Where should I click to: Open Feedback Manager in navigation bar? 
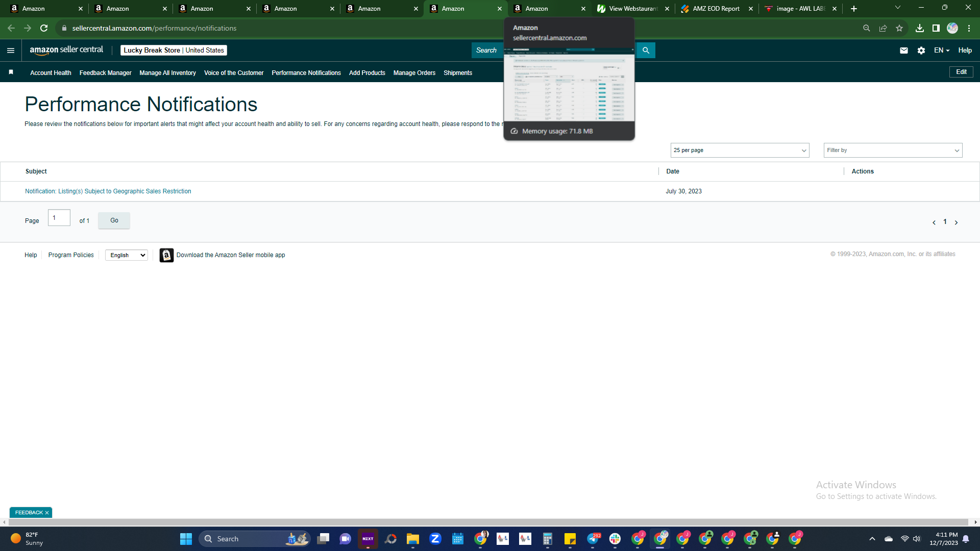pyautogui.click(x=105, y=73)
